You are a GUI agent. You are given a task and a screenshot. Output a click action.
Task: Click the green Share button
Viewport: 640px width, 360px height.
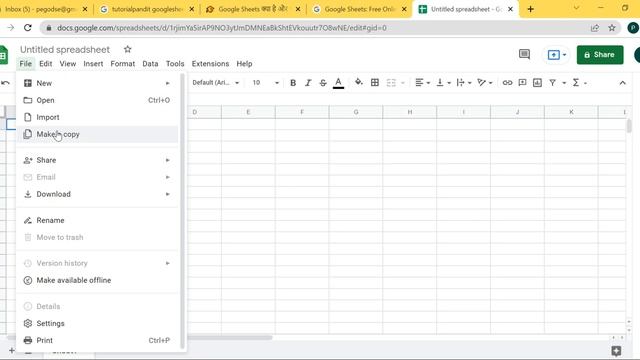(600, 55)
